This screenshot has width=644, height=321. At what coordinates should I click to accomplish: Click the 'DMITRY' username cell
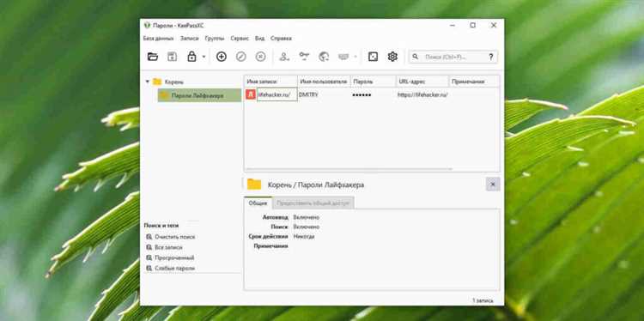308,94
